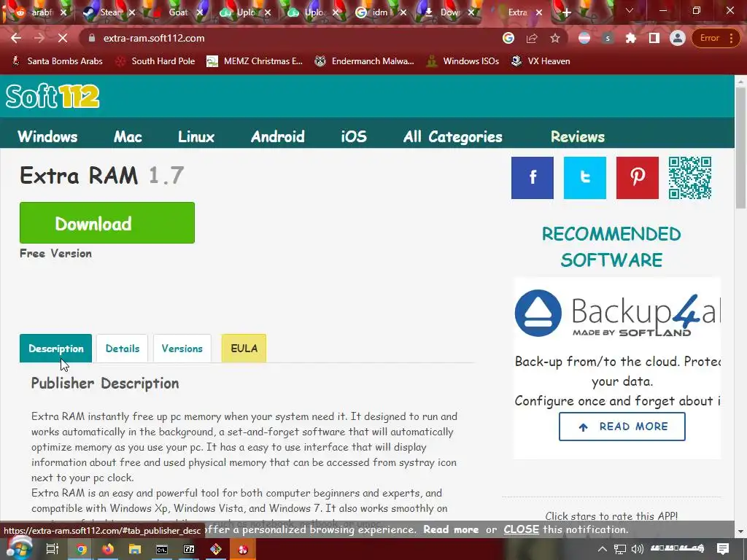Select the Details tab
This screenshot has height=560, width=747.
click(123, 348)
